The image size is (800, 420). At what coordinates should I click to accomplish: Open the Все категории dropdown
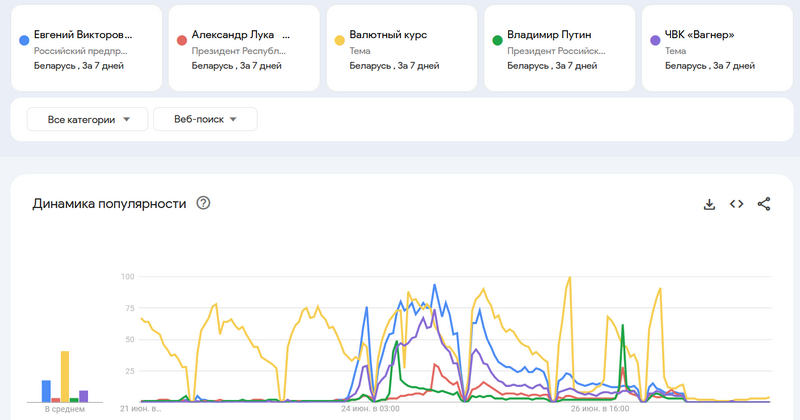[88, 120]
